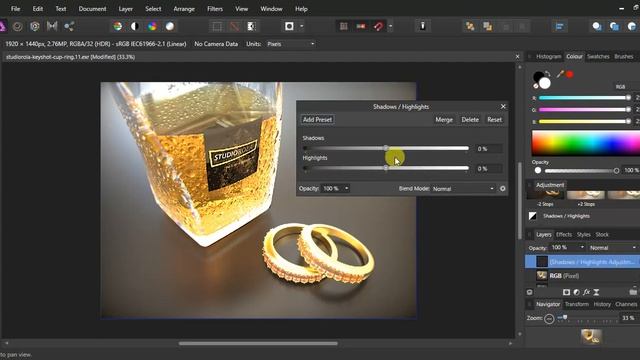Click the second arrange order icon
Screen dimensions: 640x360
point(487,27)
